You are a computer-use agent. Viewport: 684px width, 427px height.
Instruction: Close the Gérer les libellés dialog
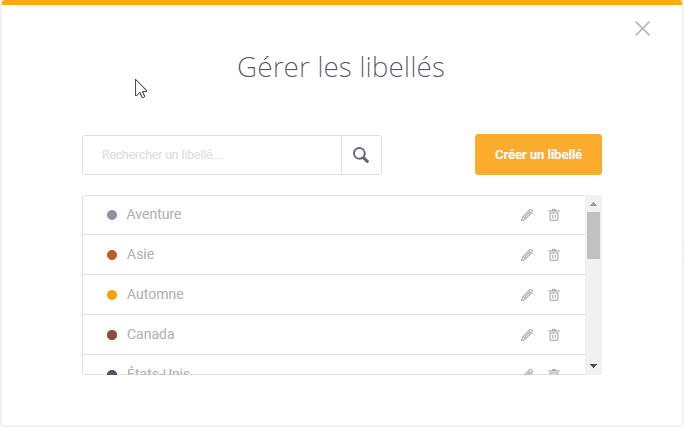(642, 29)
